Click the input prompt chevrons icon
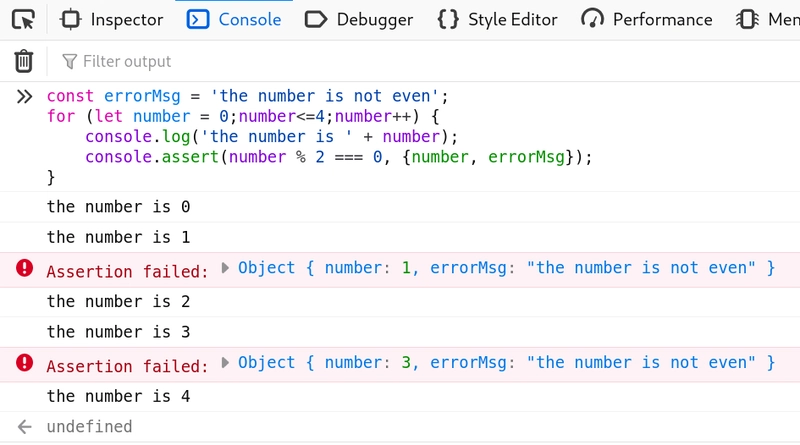Viewport: 800px width, 445px height. (x=24, y=96)
